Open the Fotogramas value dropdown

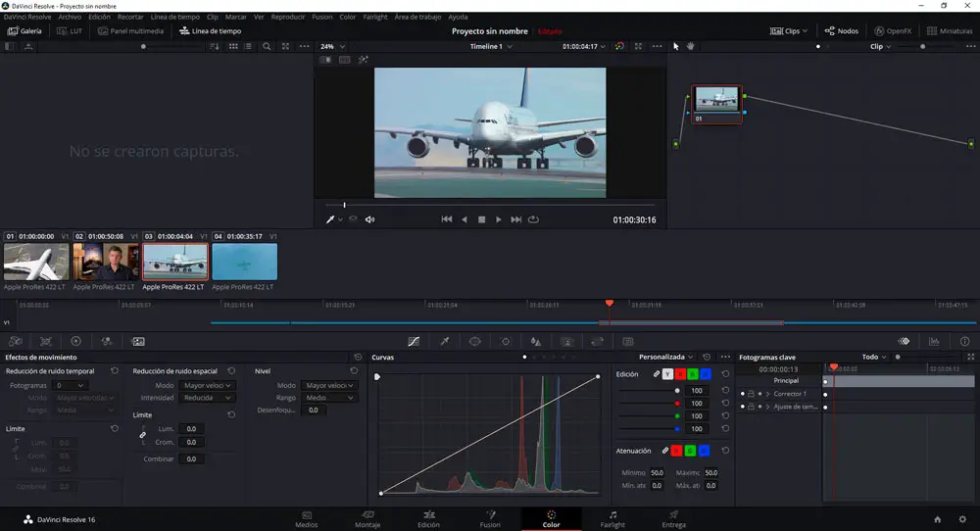point(69,385)
